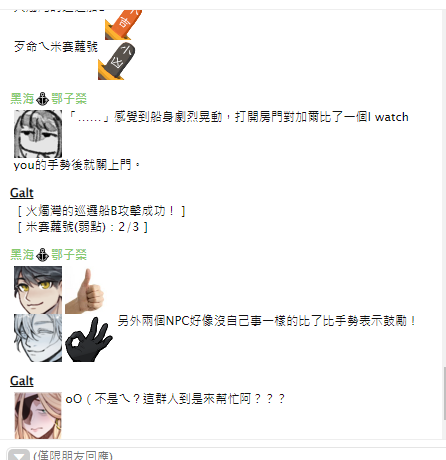Click the 火燭灣的巡邏船B攻擊成功 message text

point(101,211)
